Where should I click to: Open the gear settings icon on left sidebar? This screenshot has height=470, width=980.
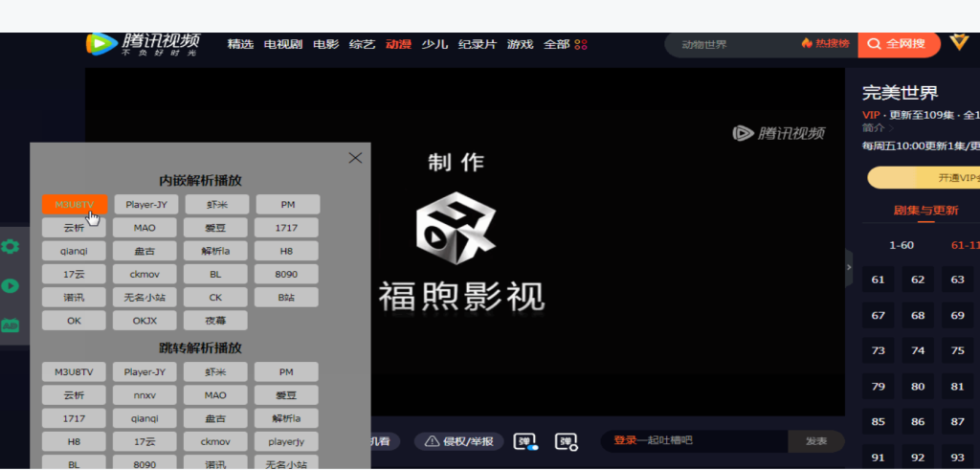(10, 246)
